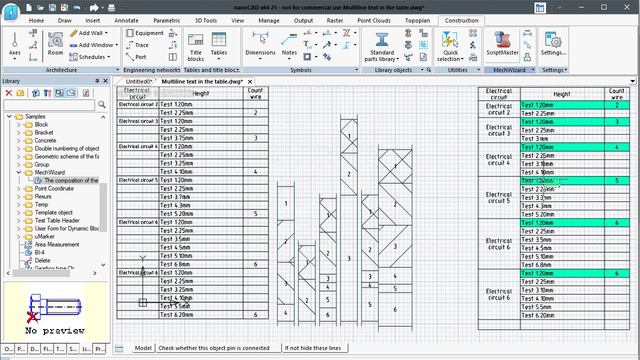Click 'Test 3.75mm' cell in left table
Screen dimensions: 640x360
click(x=201, y=138)
